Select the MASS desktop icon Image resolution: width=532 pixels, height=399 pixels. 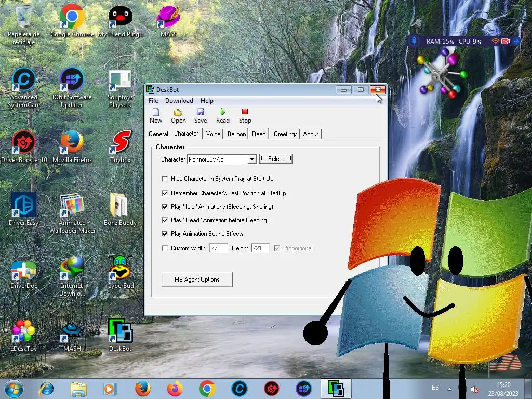tap(168, 21)
